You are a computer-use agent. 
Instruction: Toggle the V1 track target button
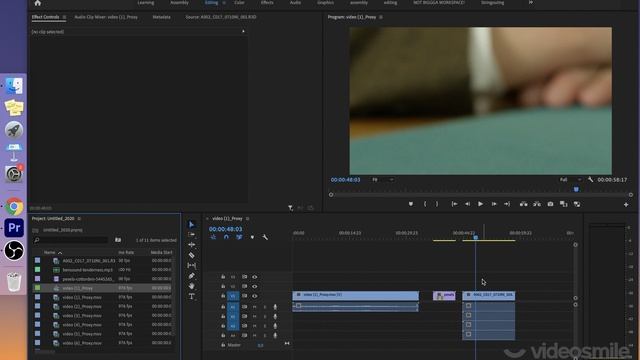click(x=233, y=296)
